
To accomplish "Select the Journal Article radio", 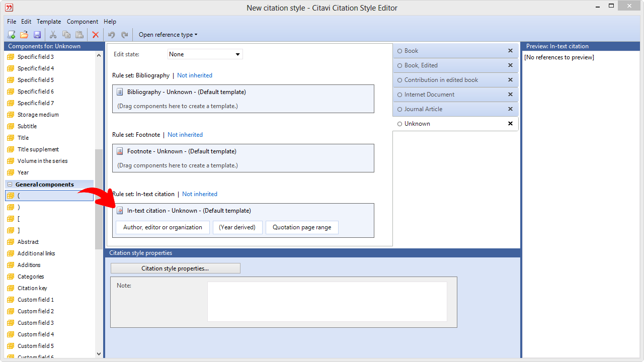I will [x=400, y=109].
